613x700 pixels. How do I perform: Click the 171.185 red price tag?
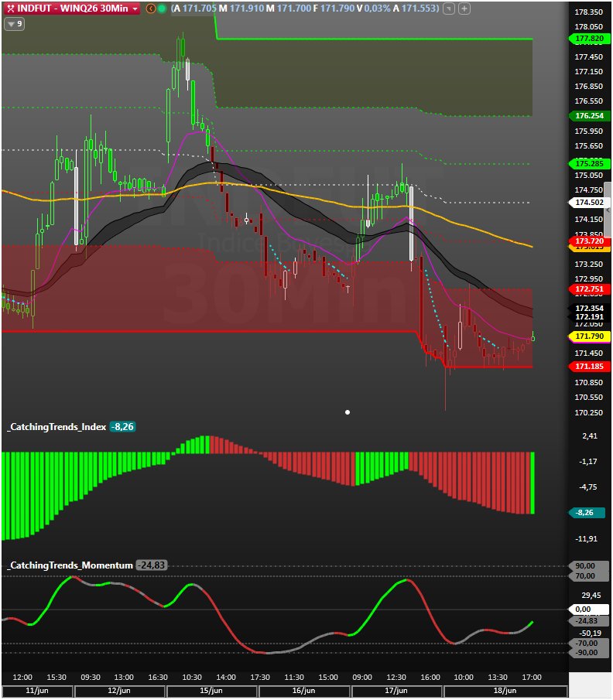pyautogui.click(x=589, y=366)
